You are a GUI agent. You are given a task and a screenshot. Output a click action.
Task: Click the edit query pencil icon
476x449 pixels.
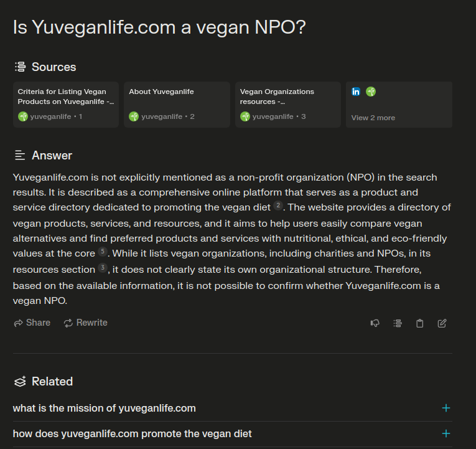click(442, 323)
